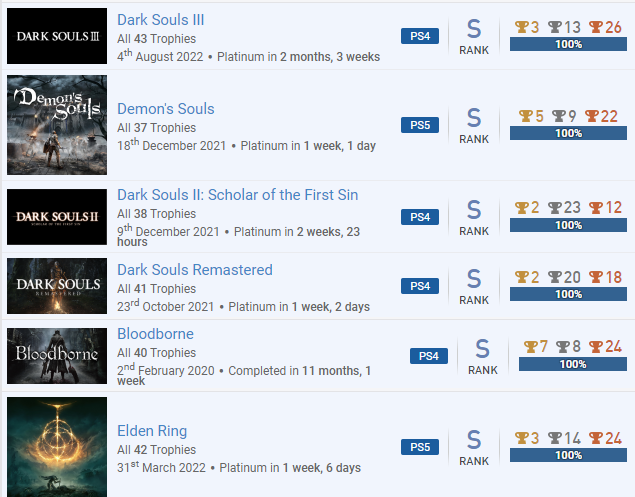Open Dark Souls II: Scholar of the First Sin

[x=237, y=195]
